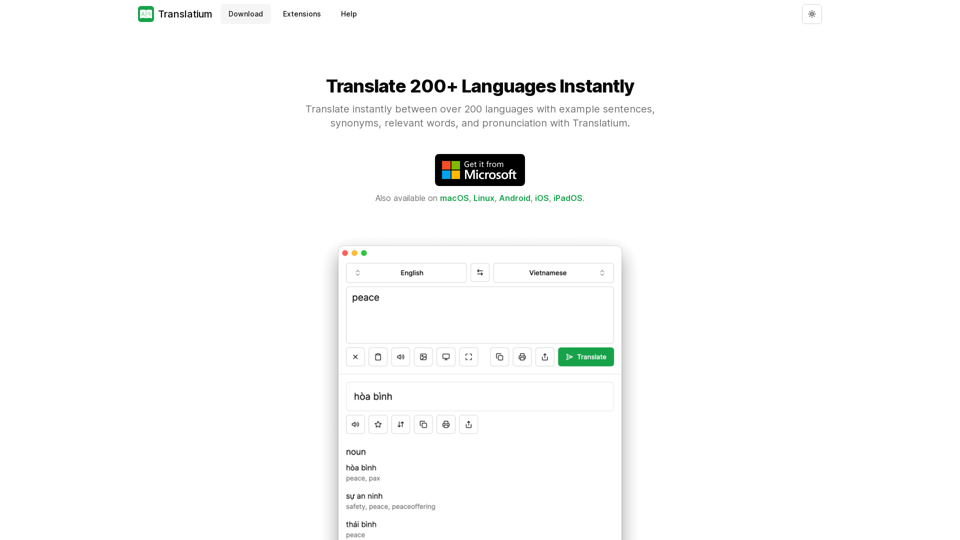Click the Get it from Microsoft badge

point(479,170)
